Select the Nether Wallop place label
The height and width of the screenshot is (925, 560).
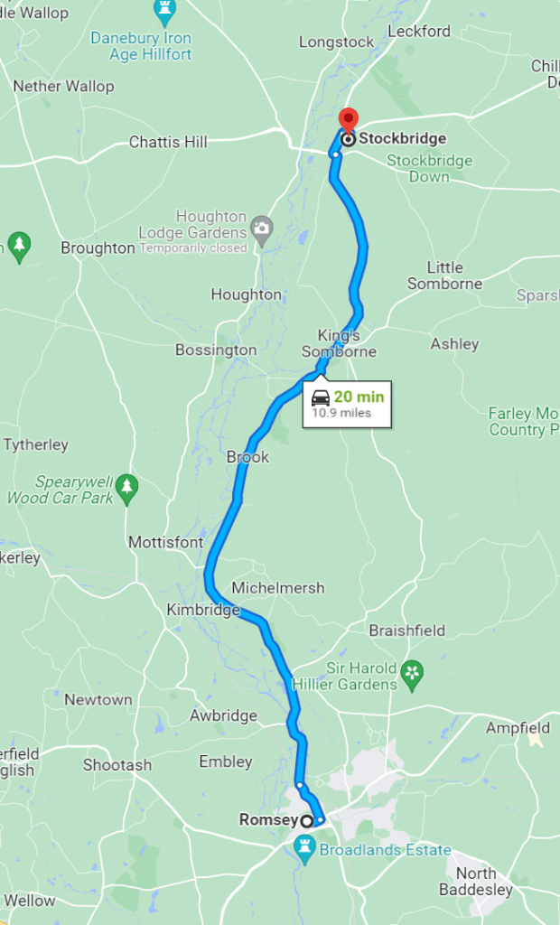pyautogui.click(x=64, y=86)
